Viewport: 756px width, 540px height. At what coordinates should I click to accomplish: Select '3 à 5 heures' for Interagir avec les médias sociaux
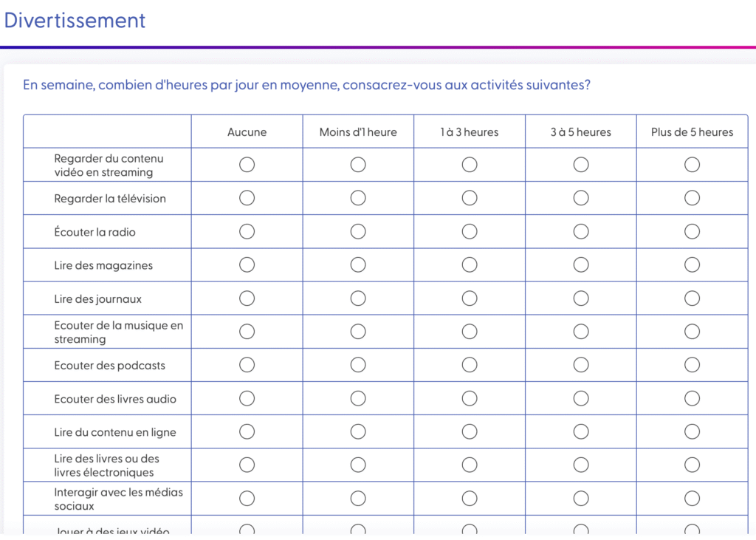pos(581,499)
